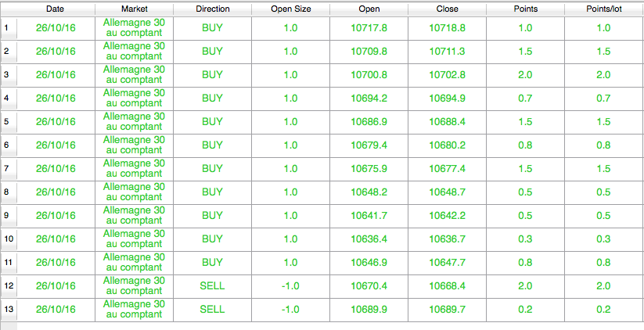This screenshot has height=330, width=644.
Task: Select the open price 10648.2 cell
Action: (369, 192)
